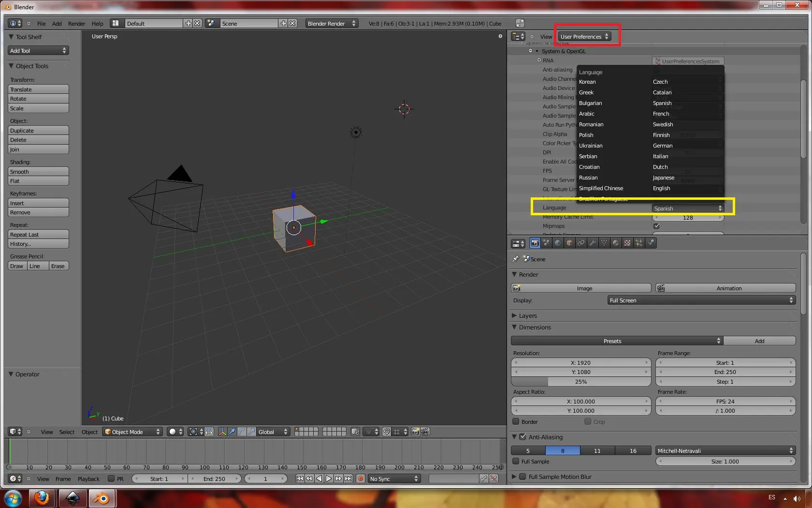Click the Repeat Last button
This screenshot has width=812, height=508.
38,234
